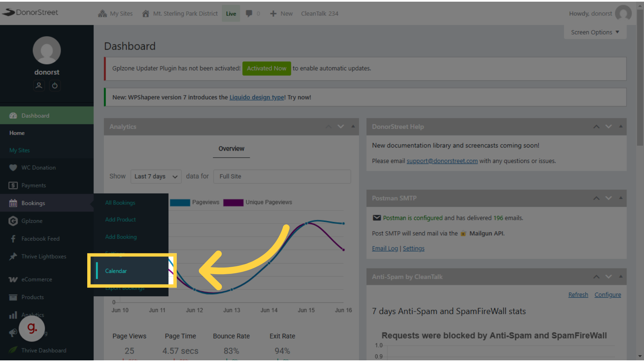
Task: Open Add Booking submenu item
Action: point(121,237)
